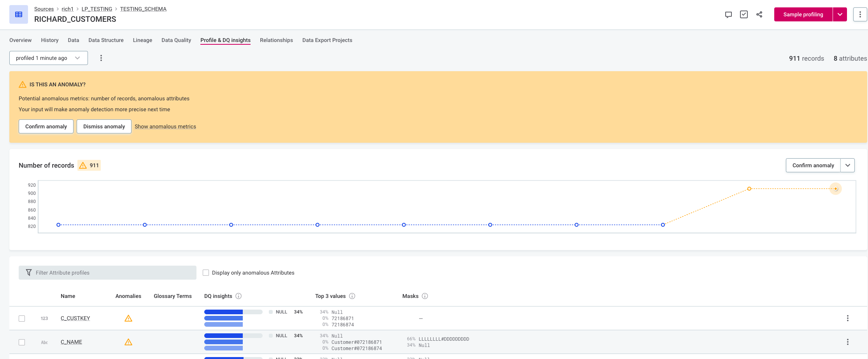Click Dismiss anomaly button in banner
The image size is (868, 359).
[x=104, y=126]
